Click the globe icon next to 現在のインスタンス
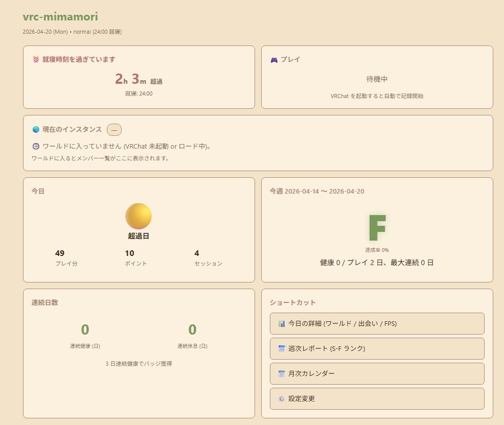This screenshot has height=425, width=504. [36, 129]
